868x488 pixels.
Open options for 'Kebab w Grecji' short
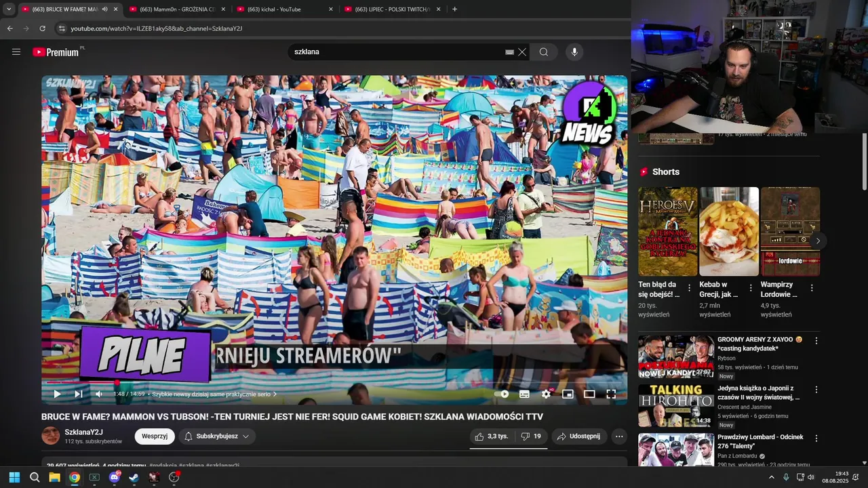click(x=751, y=288)
